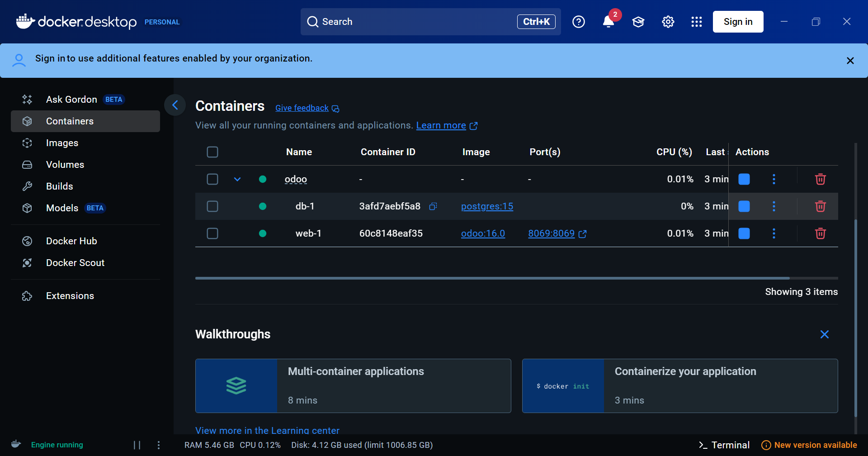Sort containers by Name column
Image resolution: width=868 pixels, height=456 pixels.
point(299,152)
